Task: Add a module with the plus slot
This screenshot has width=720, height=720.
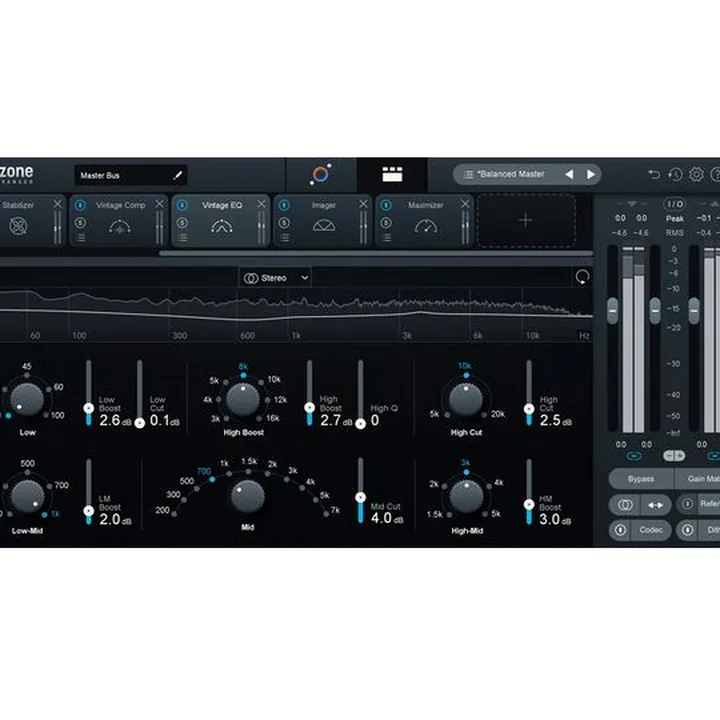Action: (525, 220)
